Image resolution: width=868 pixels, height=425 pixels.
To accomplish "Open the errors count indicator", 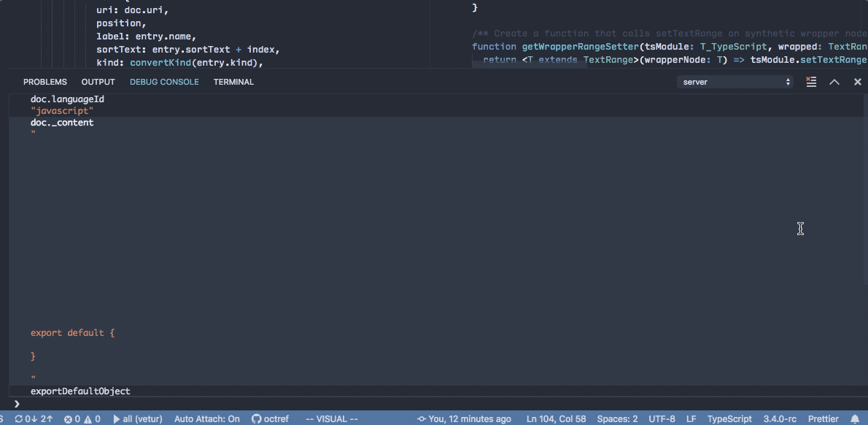I will 72,419.
